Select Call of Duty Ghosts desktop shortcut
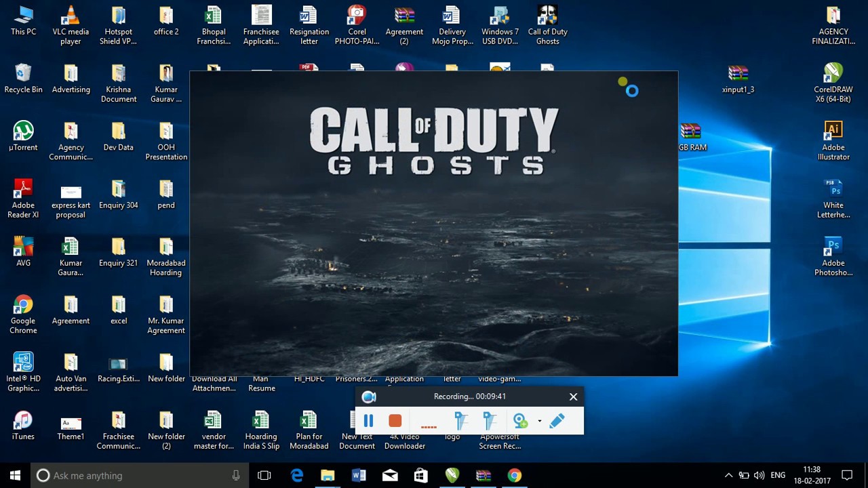This screenshot has width=868, height=488. click(547, 26)
